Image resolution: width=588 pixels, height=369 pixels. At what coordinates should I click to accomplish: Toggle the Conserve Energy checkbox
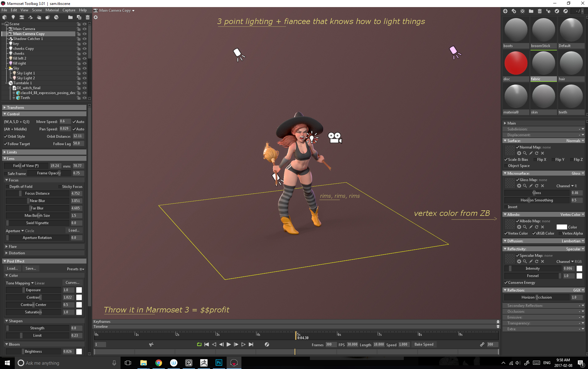506,283
